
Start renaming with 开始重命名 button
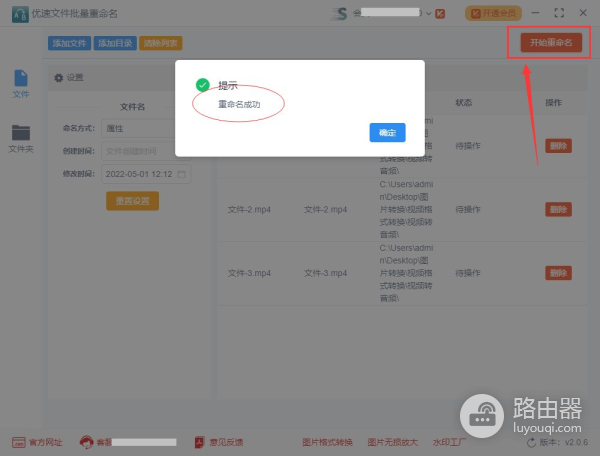tap(551, 42)
